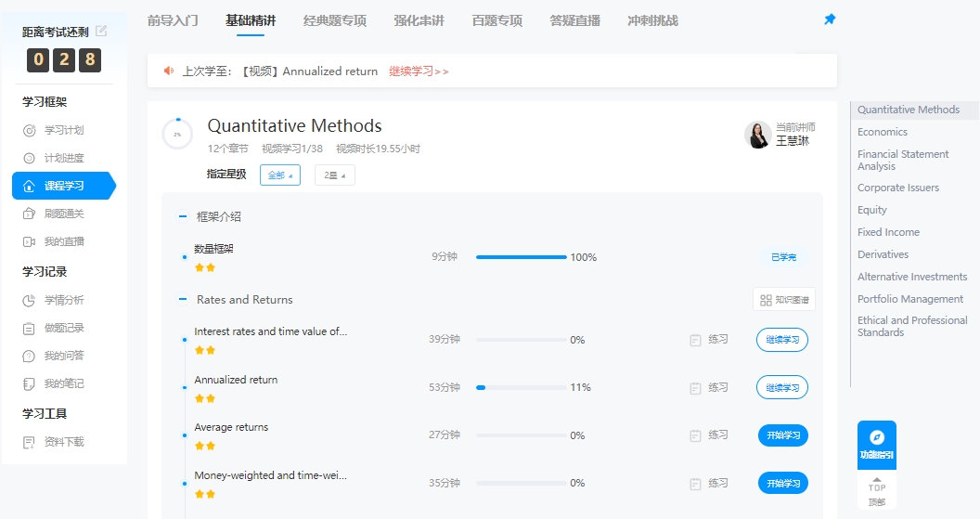Switch to the 冲刺挑战 tab

[652, 20]
